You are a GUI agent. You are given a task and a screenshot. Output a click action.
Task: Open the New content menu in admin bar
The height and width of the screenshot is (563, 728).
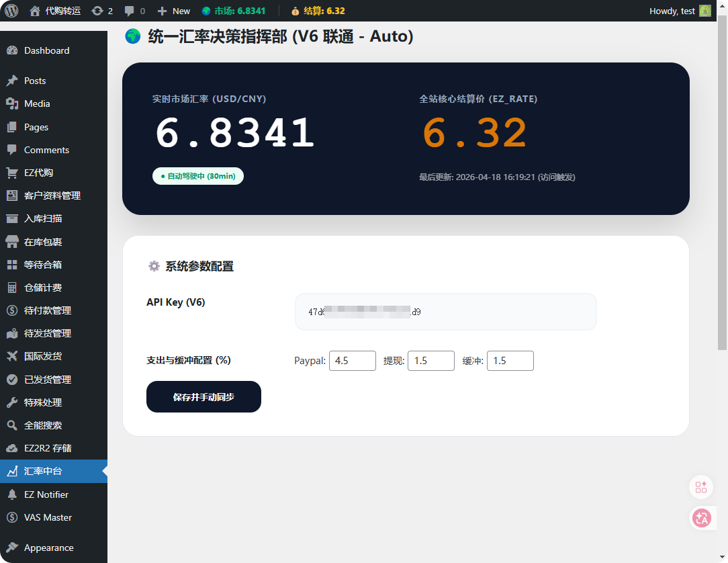174,11
